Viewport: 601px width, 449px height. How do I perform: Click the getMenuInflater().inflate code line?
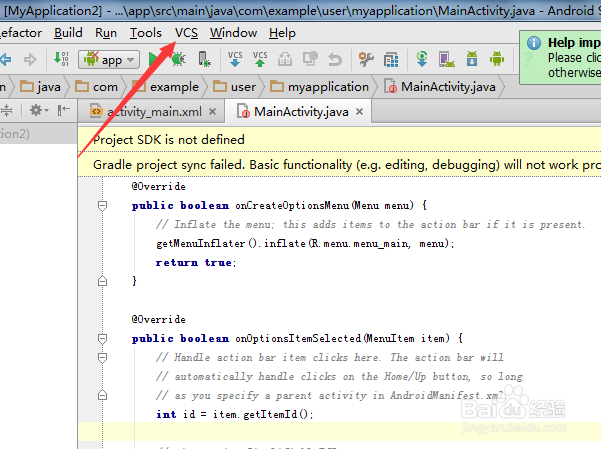[x=305, y=243]
